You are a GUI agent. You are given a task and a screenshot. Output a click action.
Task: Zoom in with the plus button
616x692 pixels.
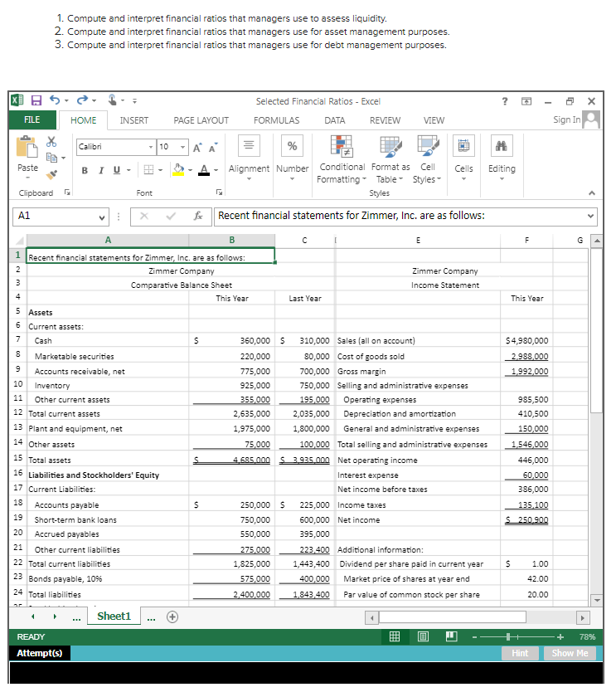tap(560, 636)
